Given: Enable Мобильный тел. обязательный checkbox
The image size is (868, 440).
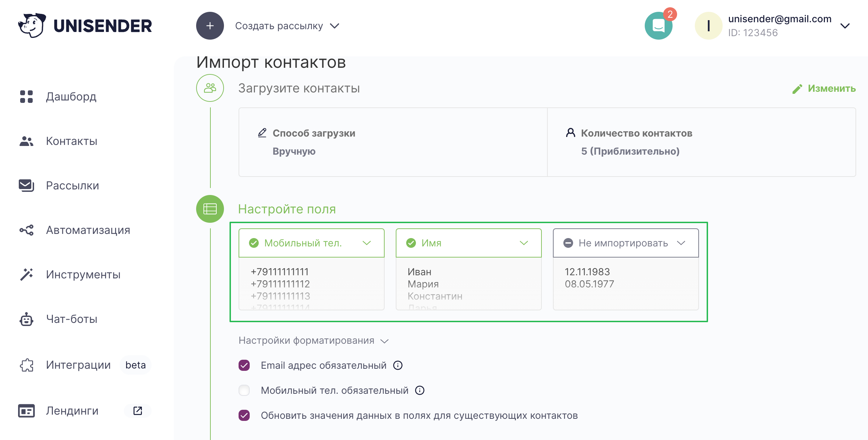Looking at the screenshot, I should tap(244, 390).
